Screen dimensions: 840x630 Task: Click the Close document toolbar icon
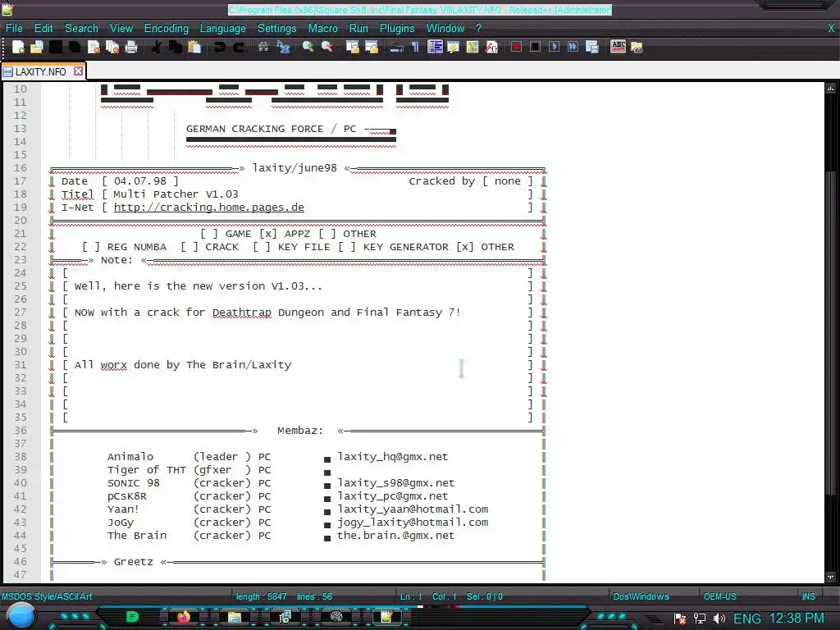pyautogui.click(x=94, y=47)
